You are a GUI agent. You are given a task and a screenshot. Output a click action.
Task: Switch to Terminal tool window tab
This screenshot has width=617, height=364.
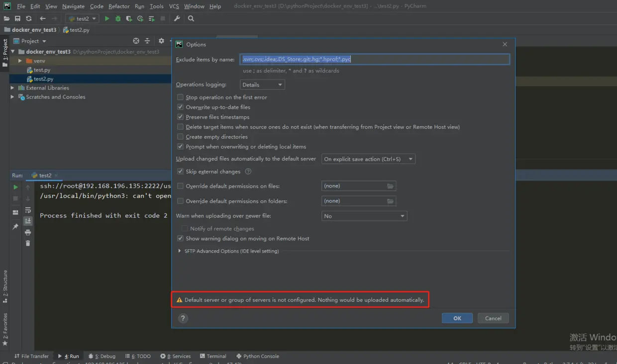click(213, 356)
